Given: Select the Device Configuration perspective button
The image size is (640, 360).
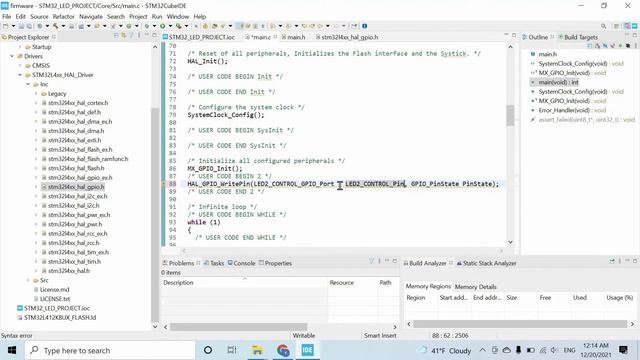Looking at the screenshot, I should tap(635, 26).
